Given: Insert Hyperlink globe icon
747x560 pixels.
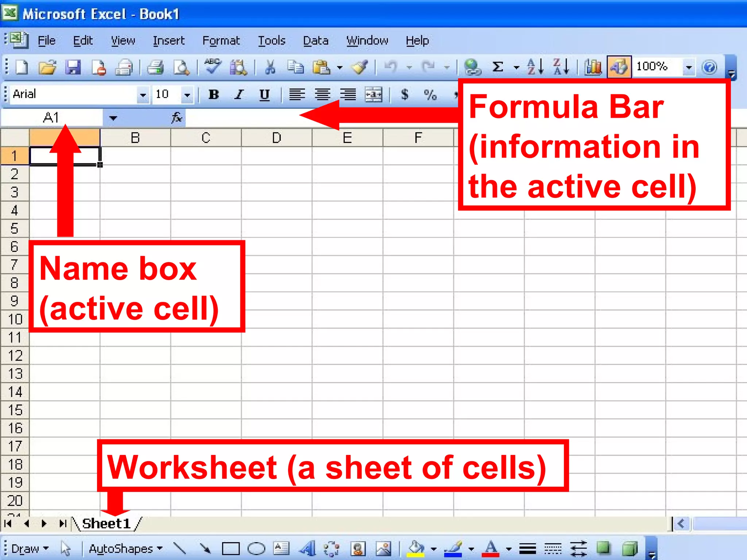Looking at the screenshot, I should (x=473, y=67).
